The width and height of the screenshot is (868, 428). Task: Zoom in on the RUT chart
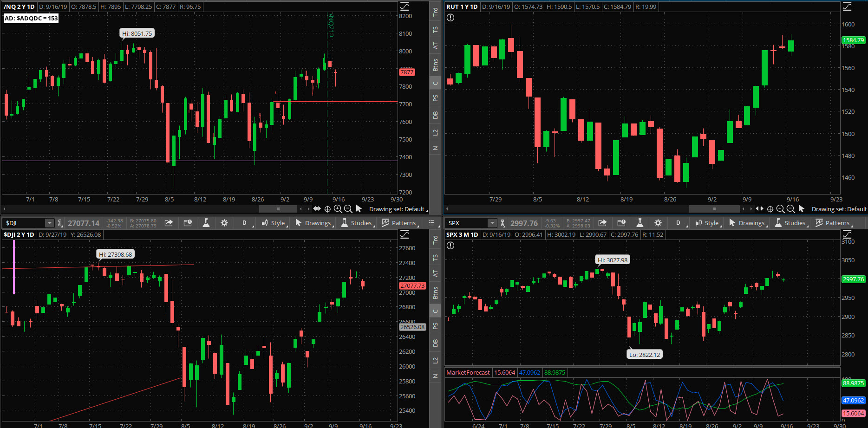point(780,209)
